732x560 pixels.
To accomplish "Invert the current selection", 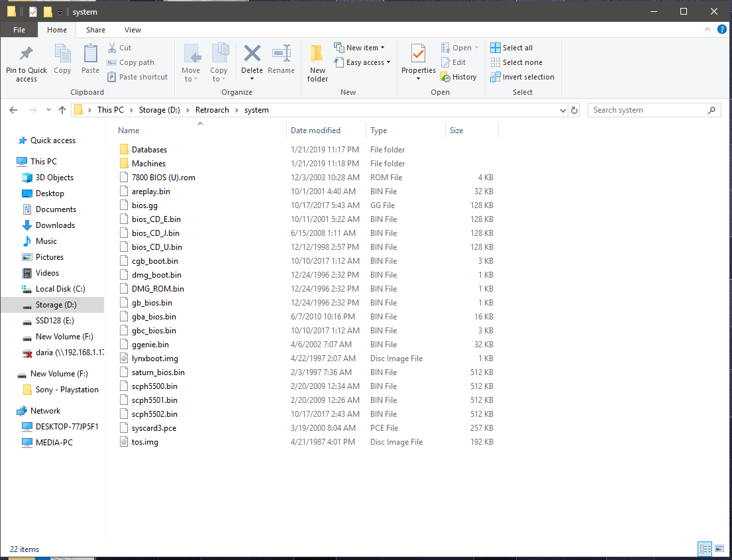I will [523, 77].
